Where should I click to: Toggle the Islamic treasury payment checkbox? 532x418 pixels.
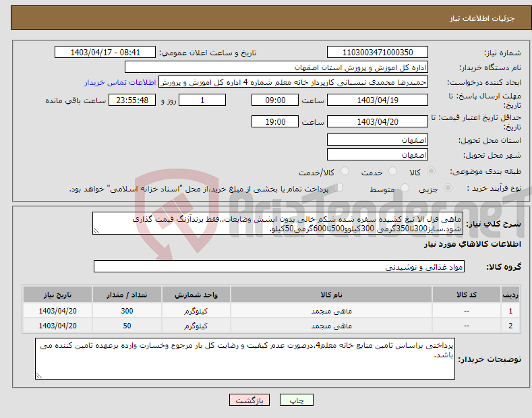click(338, 187)
